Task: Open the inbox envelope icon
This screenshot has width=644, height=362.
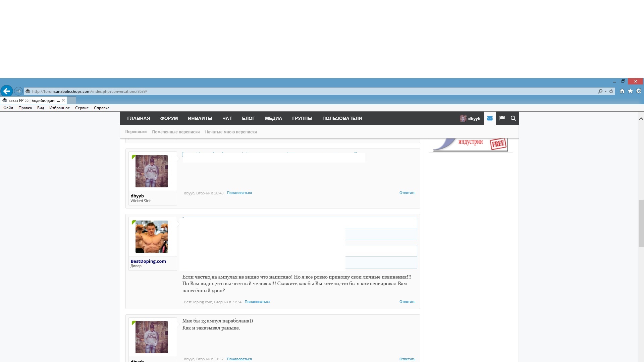Action: [x=490, y=118]
